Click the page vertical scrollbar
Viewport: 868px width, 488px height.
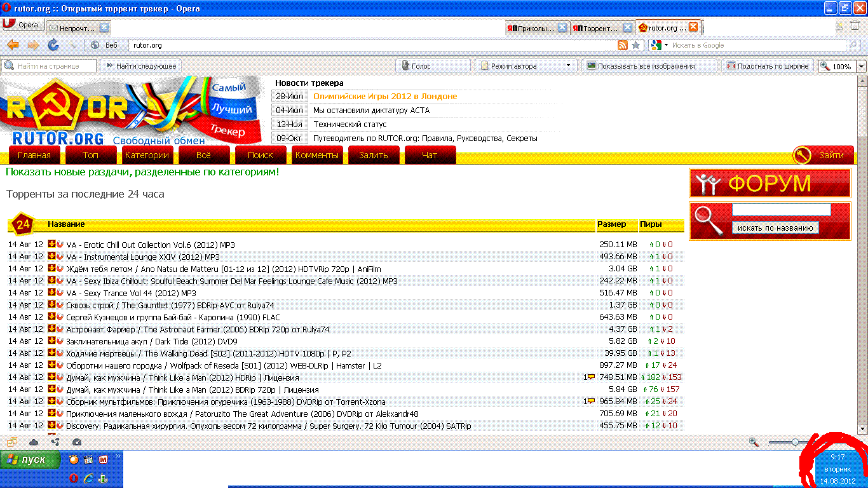(862, 254)
